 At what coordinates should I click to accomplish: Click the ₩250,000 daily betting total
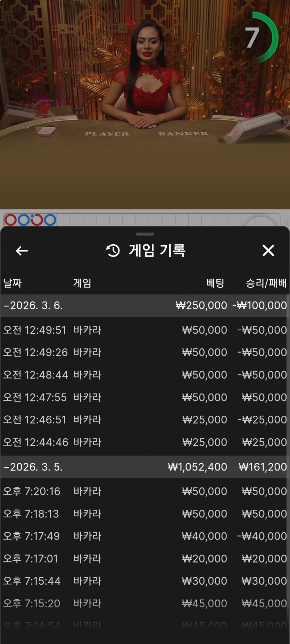pyautogui.click(x=201, y=305)
